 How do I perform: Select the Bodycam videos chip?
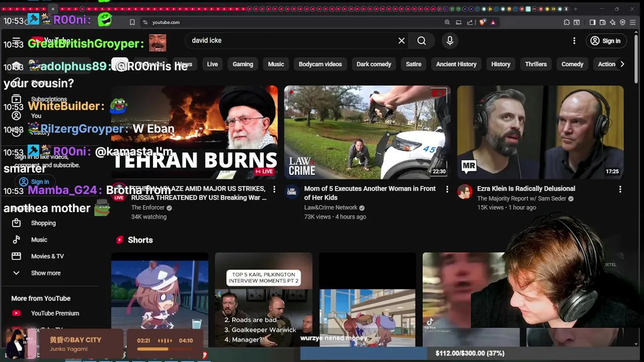coord(320,64)
